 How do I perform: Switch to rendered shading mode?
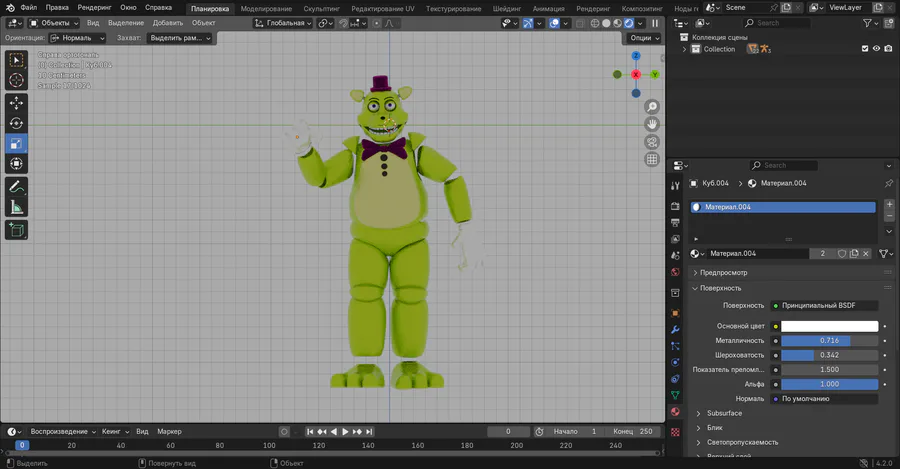(629, 23)
